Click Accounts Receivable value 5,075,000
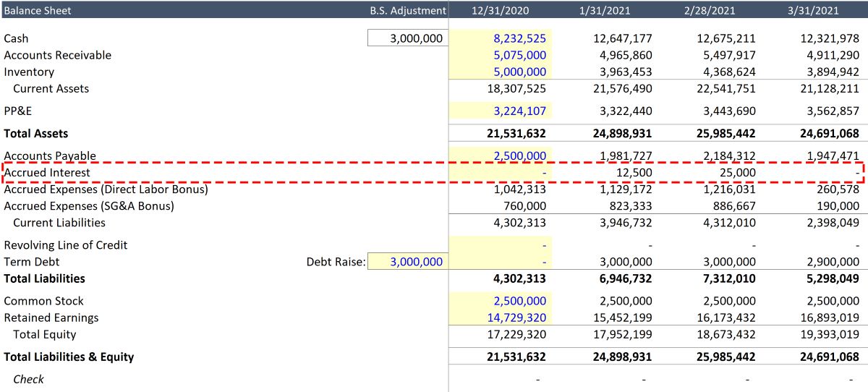 click(x=519, y=55)
